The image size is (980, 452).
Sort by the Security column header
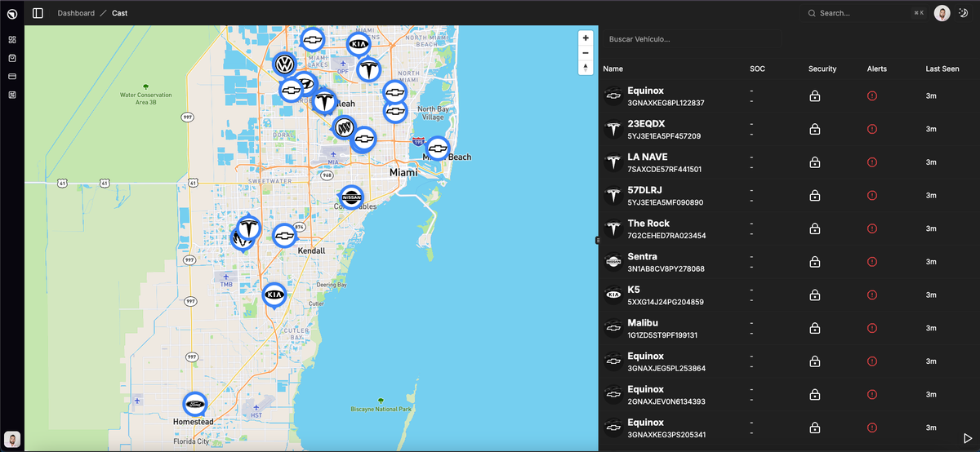click(x=822, y=69)
